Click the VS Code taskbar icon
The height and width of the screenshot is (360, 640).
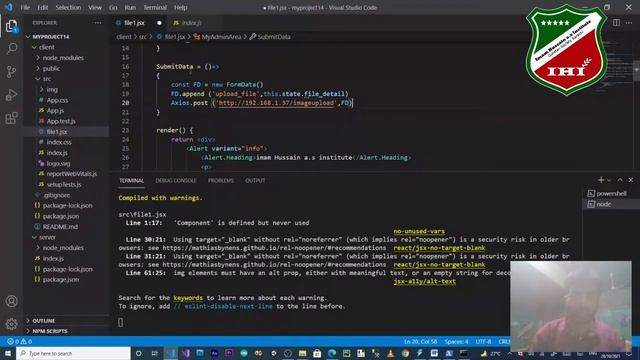(x=171, y=353)
